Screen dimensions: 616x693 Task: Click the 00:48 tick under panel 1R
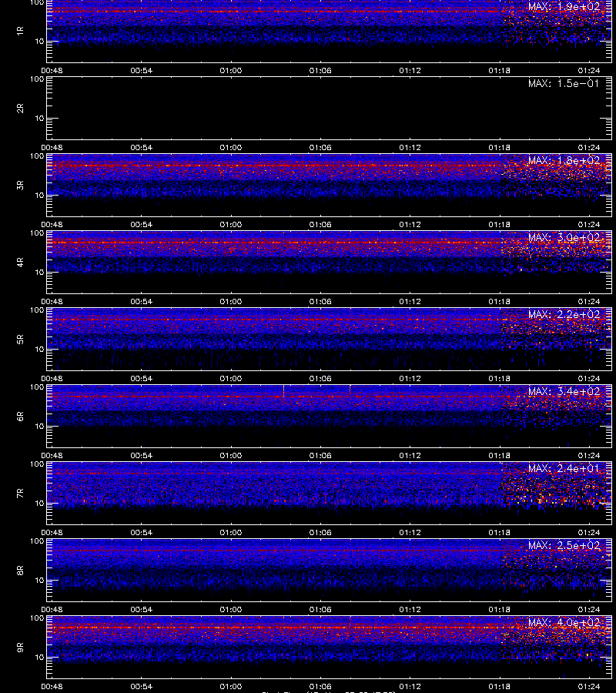pyautogui.click(x=52, y=70)
